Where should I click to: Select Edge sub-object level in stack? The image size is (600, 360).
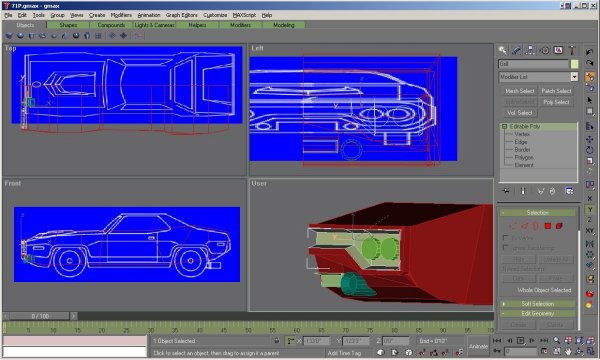pos(521,142)
